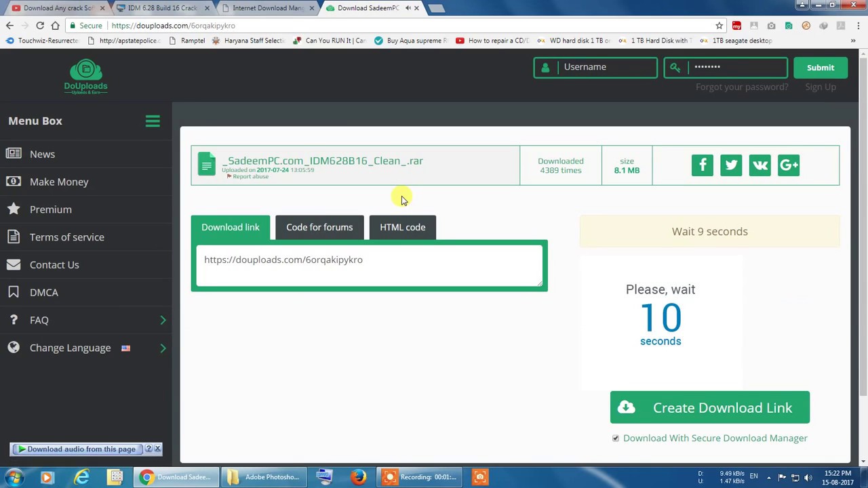Click the browser address bar URL
This screenshot has width=868, height=488.
[174, 26]
